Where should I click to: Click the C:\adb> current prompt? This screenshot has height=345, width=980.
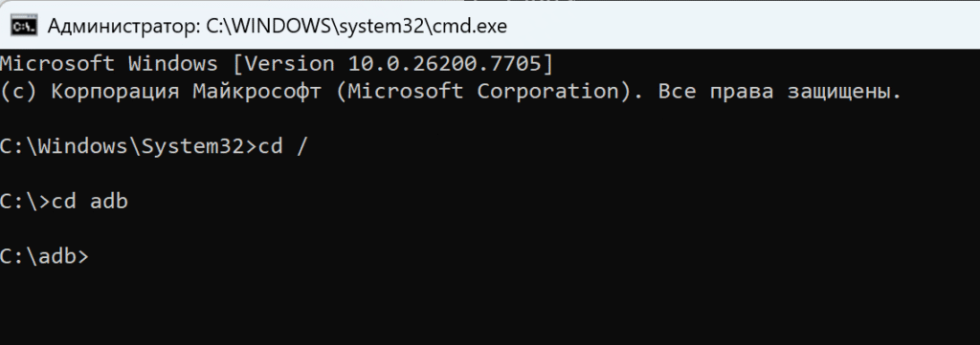coord(45,256)
